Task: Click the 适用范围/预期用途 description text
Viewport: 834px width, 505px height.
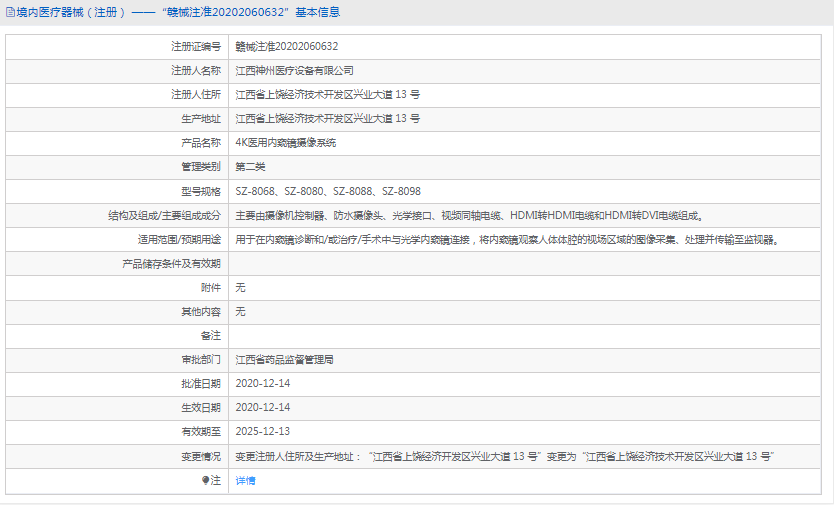Action: [508, 239]
